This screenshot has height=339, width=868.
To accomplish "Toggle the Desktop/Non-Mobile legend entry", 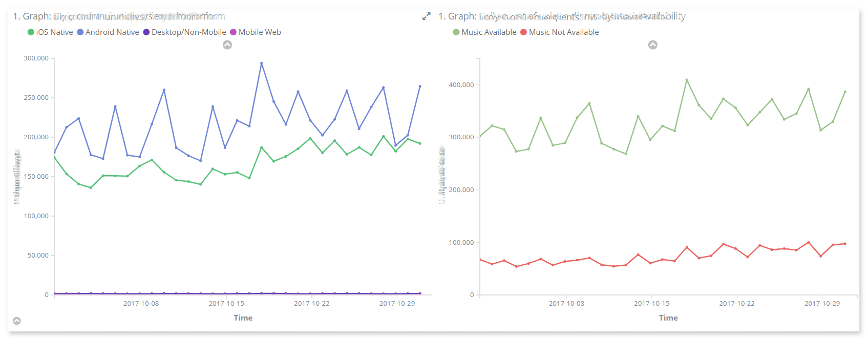I will coord(184,32).
